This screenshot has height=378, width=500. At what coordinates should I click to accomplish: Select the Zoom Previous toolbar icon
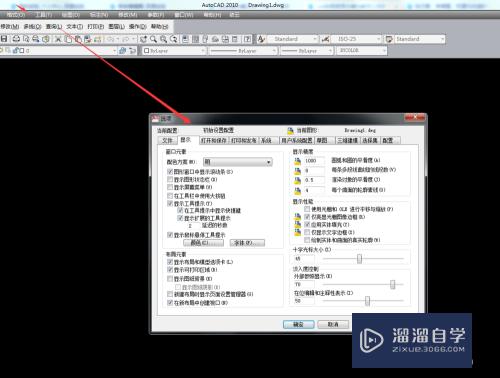[174, 39]
